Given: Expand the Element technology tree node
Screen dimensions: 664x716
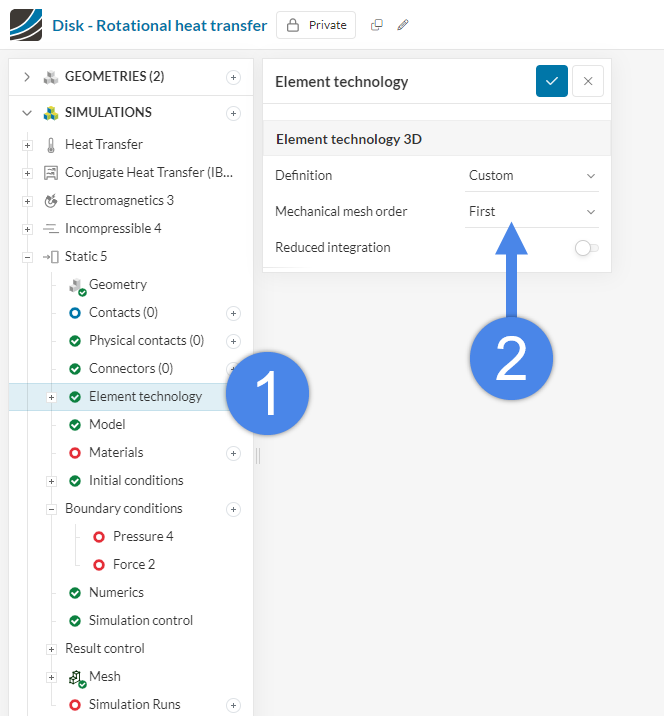Looking at the screenshot, I should point(52,397).
